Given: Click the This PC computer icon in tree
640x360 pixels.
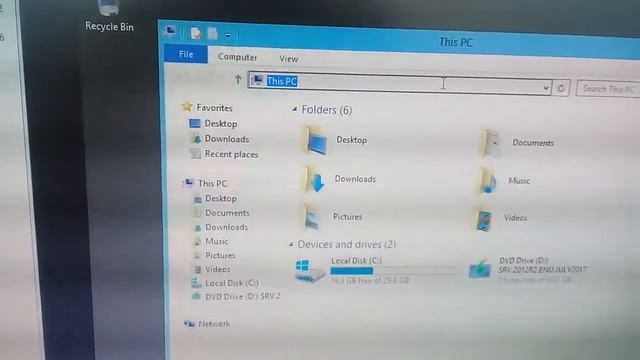Looking at the screenshot, I should (189, 182).
